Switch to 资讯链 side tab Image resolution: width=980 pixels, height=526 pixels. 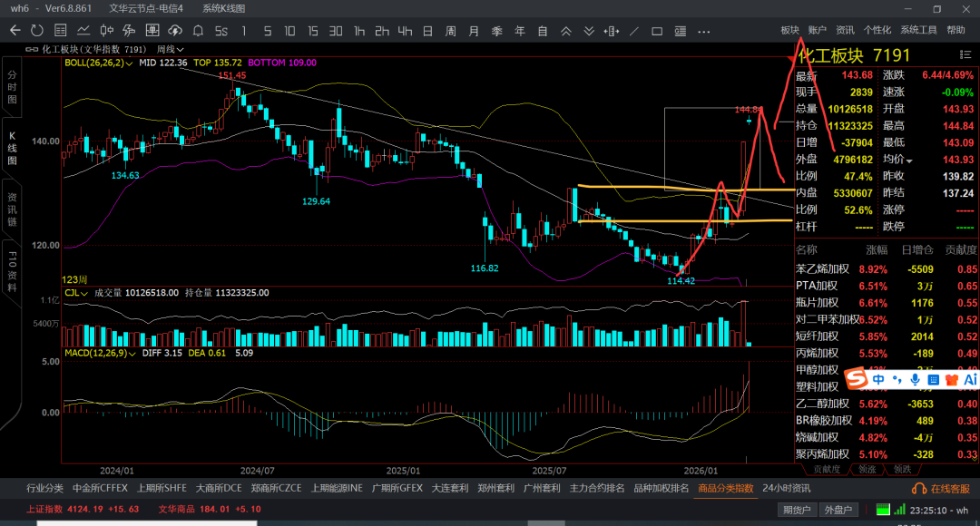pyautogui.click(x=12, y=209)
